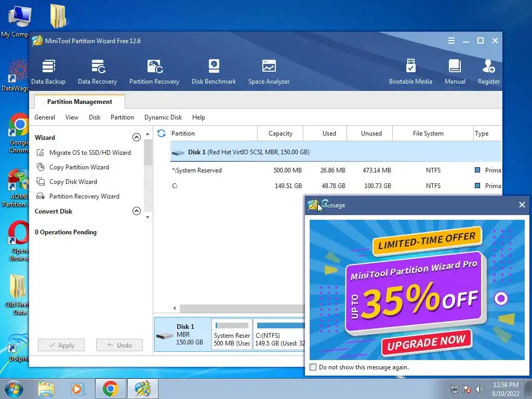
Task: Open the Manual
Action: (455, 72)
